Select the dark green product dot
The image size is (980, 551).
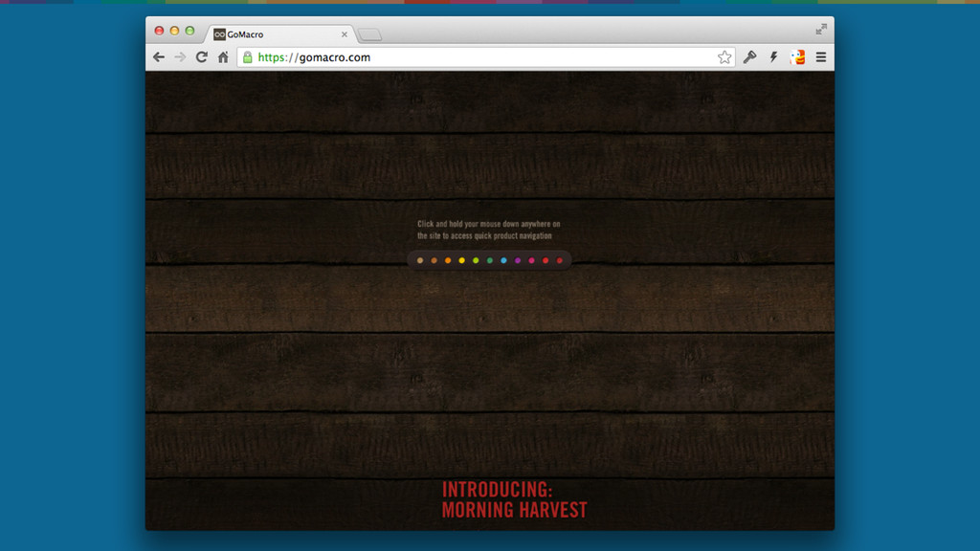[x=489, y=260]
